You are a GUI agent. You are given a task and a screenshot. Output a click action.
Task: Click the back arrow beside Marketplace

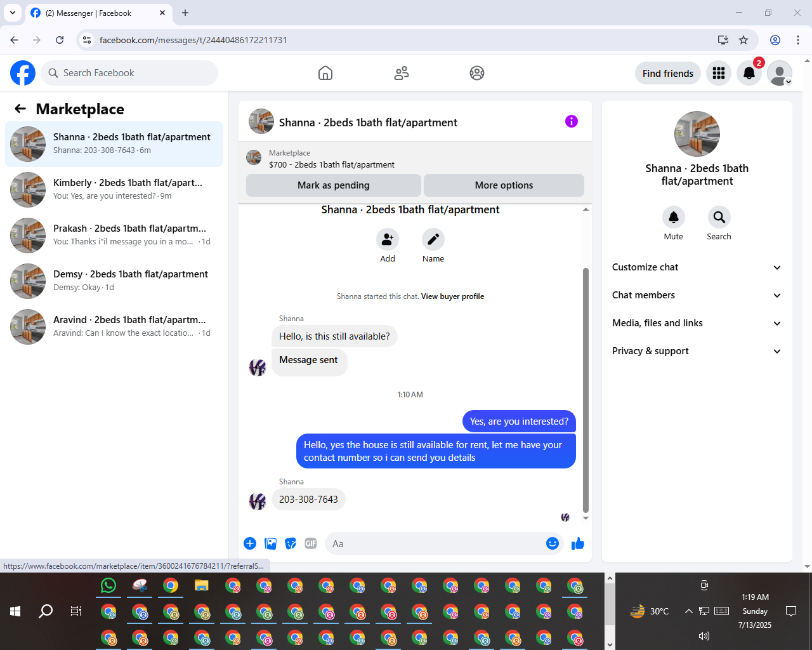tap(20, 109)
